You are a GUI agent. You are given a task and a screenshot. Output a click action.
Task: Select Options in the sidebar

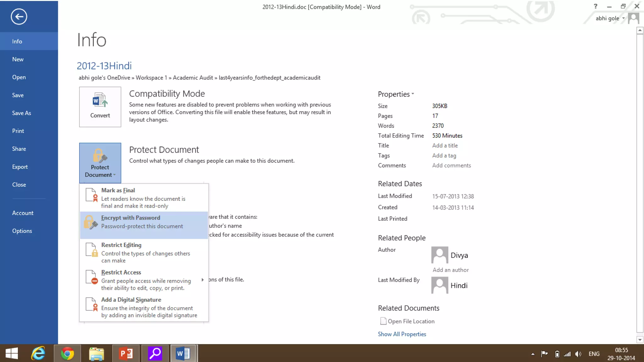coord(22,231)
